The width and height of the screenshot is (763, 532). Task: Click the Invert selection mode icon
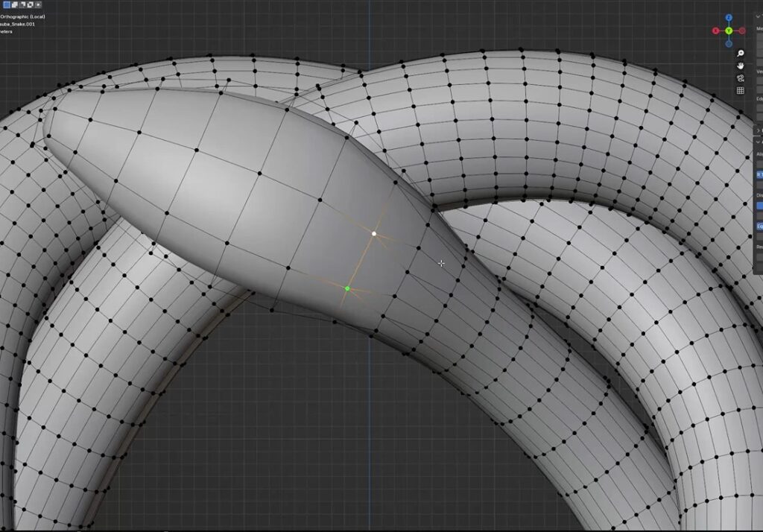tap(30, 4)
